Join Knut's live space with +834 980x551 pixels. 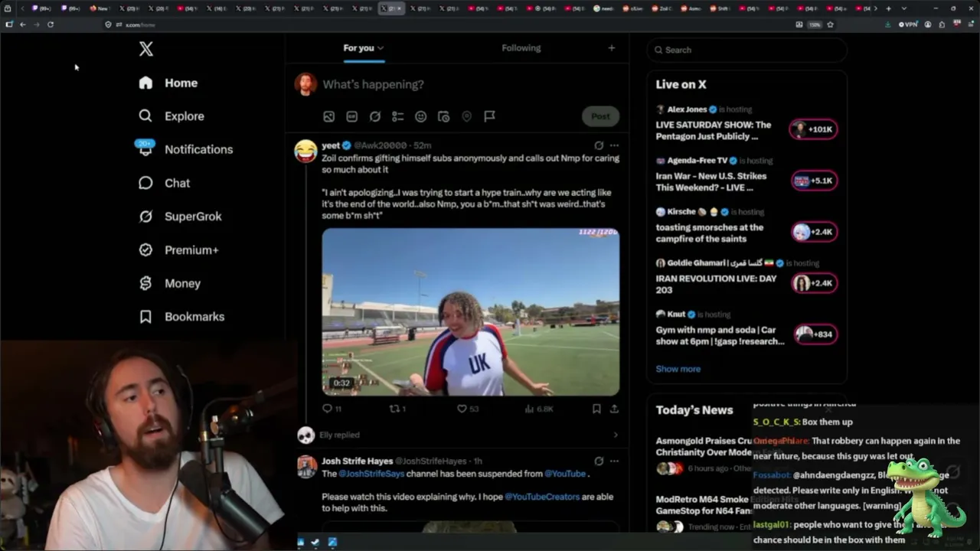tap(814, 334)
